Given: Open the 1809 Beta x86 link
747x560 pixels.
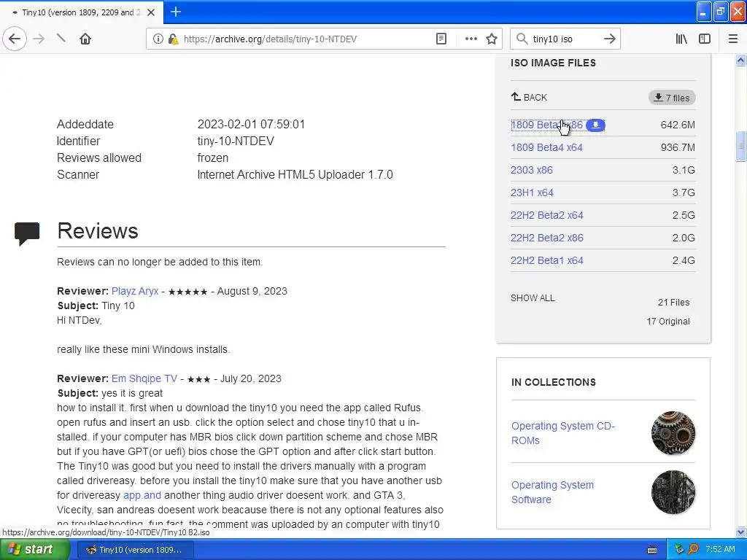Looking at the screenshot, I should tap(546, 125).
